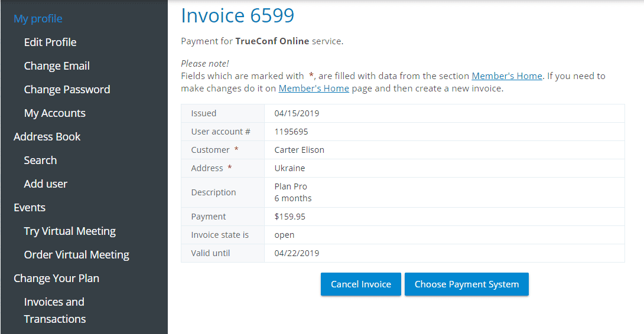The image size is (644, 334).
Task: Follow Member's Home link before 'page and then'
Action: coord(314,88)
